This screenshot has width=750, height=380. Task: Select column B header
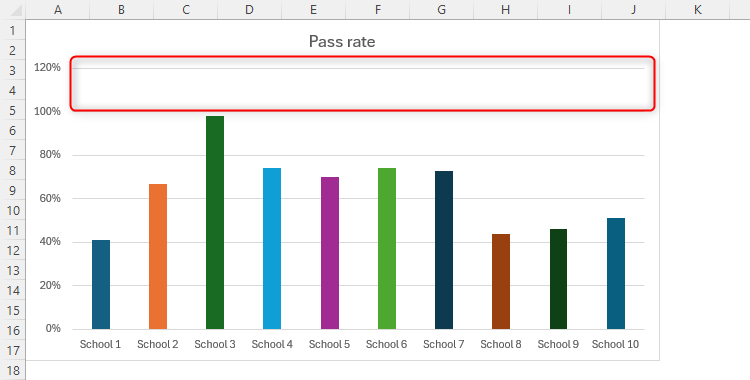click(x=121, y=10)
